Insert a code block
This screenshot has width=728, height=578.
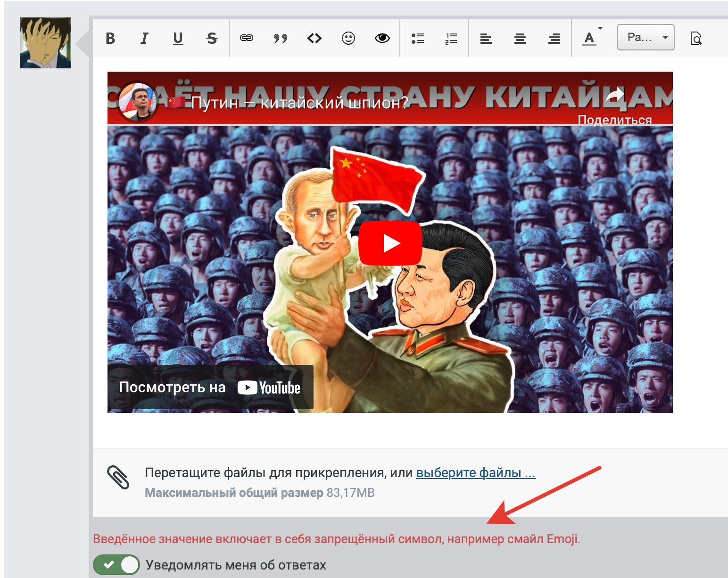(x=314, y=38)
